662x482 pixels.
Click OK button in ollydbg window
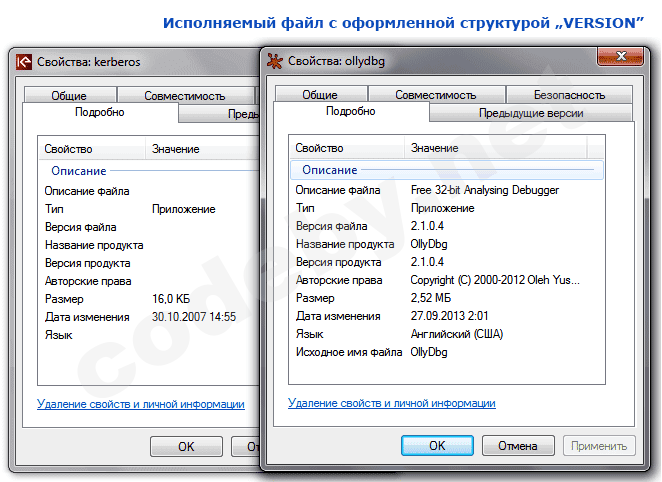click(437, 446)
